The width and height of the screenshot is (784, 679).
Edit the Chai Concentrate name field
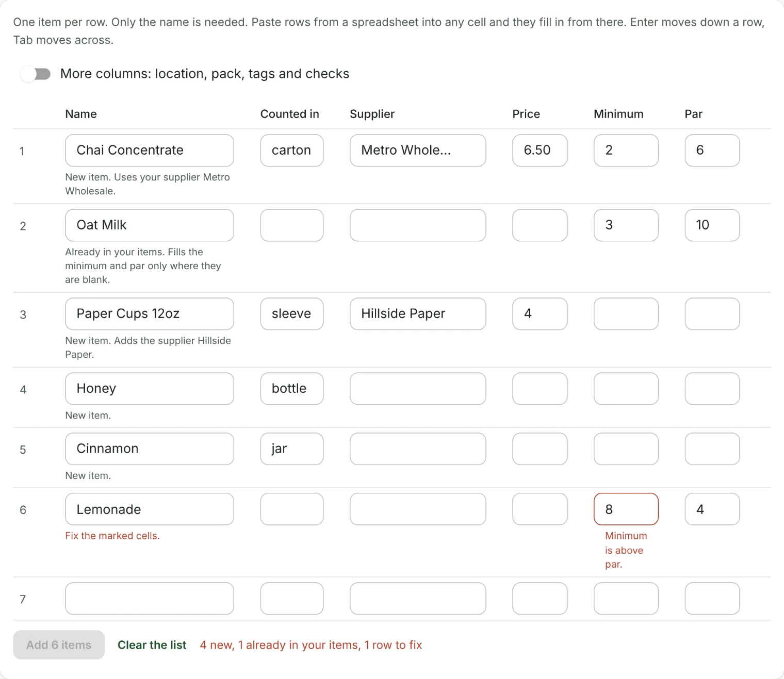click(150, 151)
